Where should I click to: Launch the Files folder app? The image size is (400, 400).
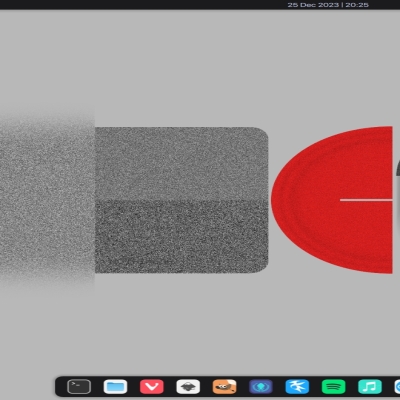[x=115, y=387]
